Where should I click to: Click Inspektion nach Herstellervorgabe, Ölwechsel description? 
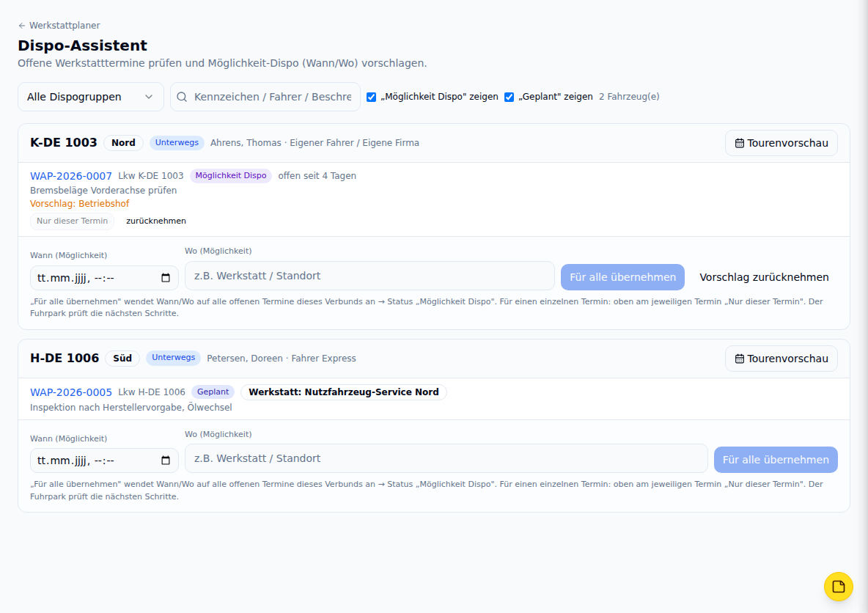click(131, 408)
